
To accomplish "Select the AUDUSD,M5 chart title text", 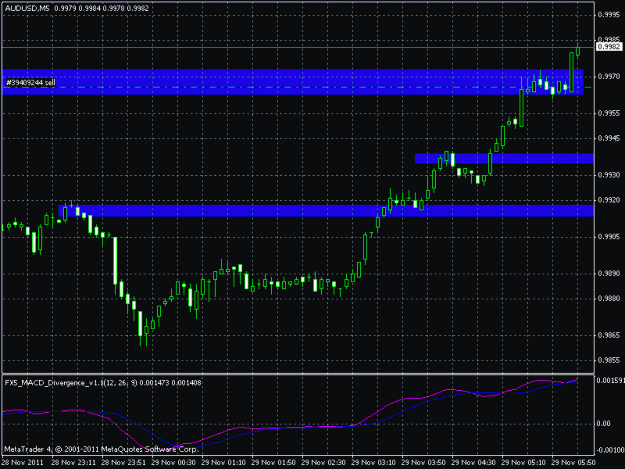I will point(27,8).
